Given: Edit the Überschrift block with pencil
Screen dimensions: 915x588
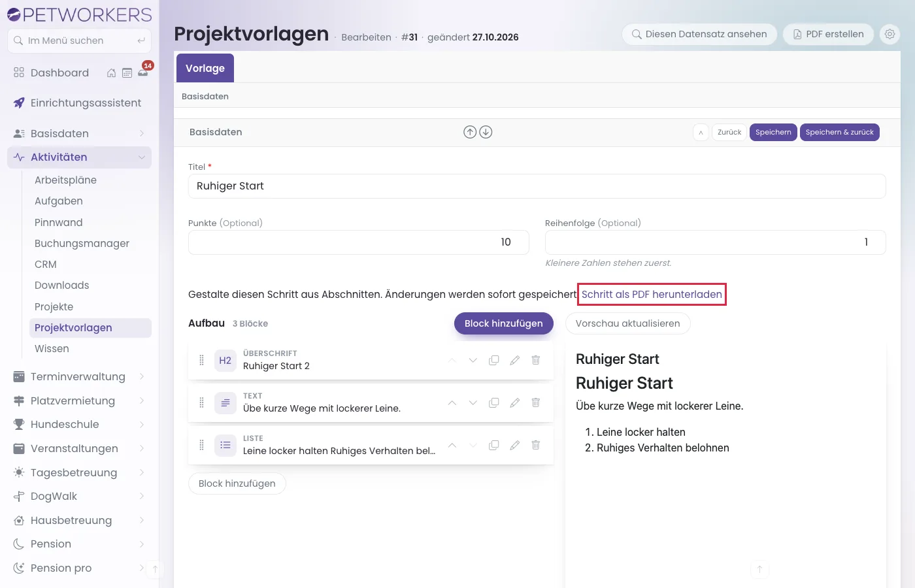Looking at the screenshot, I should click(x=515, y=361).
